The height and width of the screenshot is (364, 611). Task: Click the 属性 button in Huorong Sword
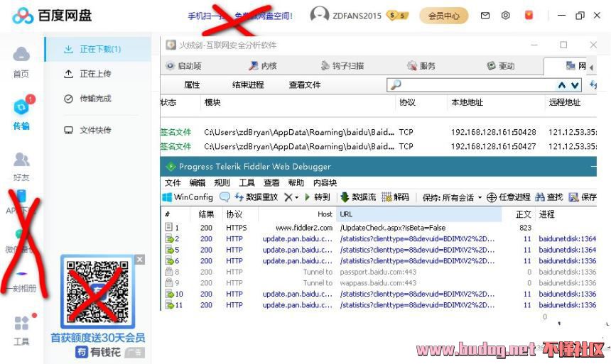coord(192,84)
